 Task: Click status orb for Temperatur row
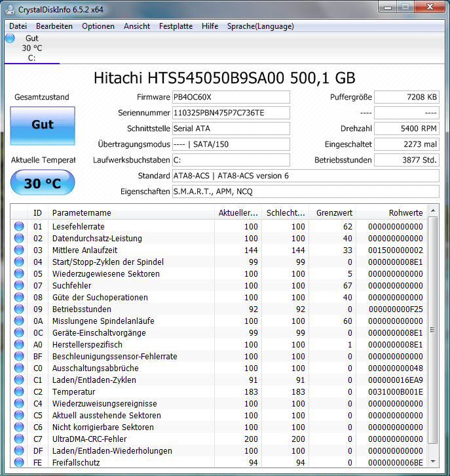tap(19, 392)
